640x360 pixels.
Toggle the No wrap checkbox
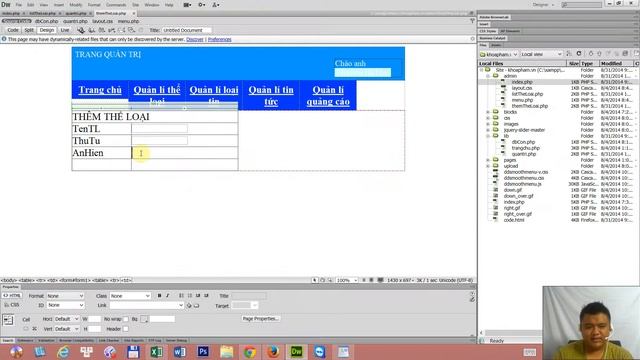[126, 319]
